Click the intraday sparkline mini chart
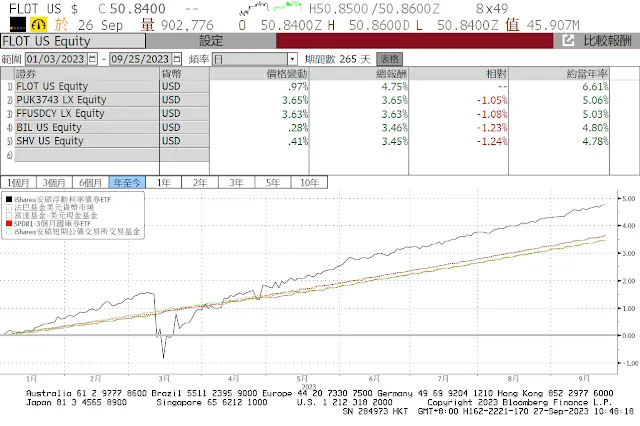 [270, 7]
